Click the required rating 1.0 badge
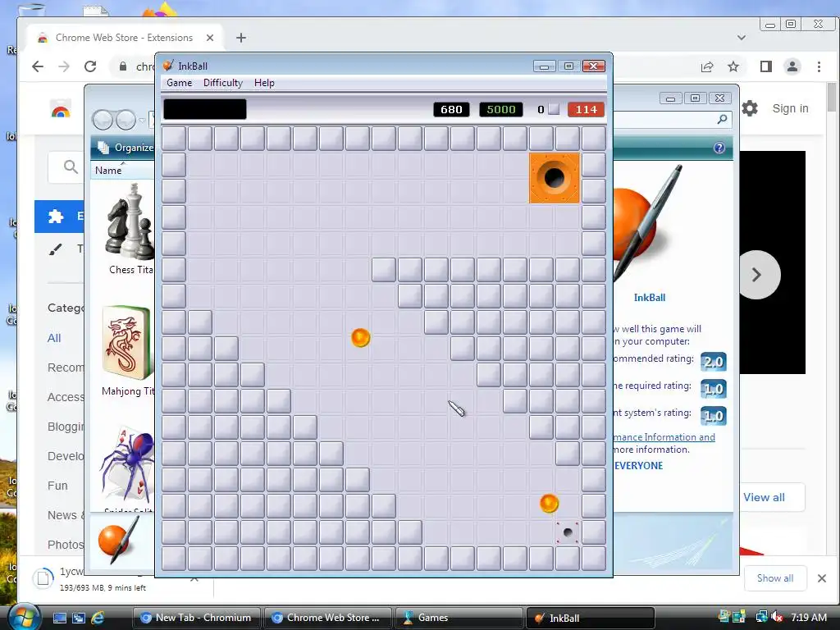The image size is (840, 630). 713,389
